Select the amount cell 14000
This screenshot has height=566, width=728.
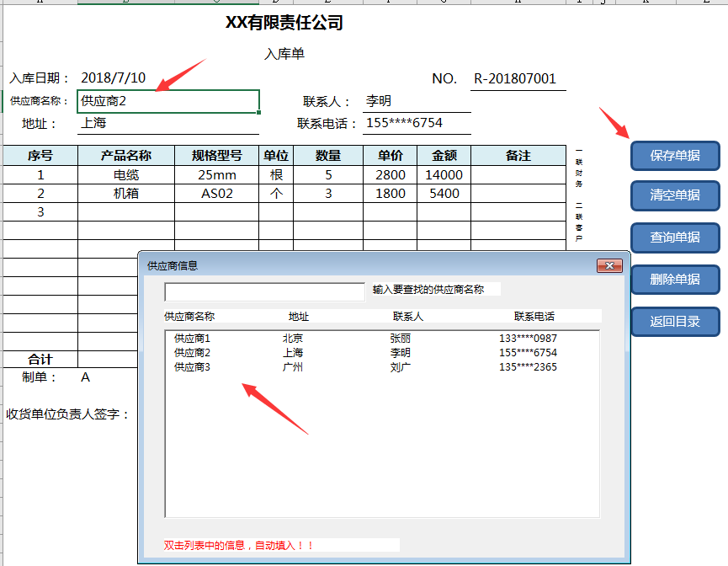[444, 174]
